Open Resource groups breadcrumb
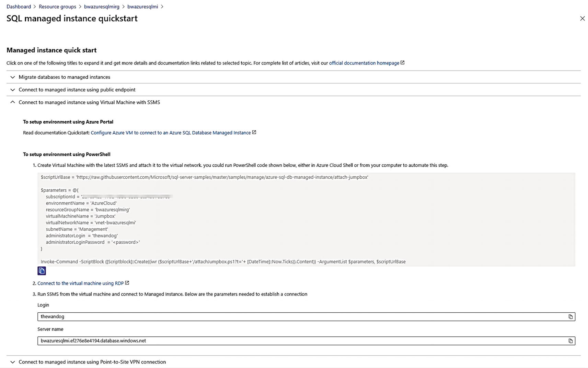Screen dimensions: 588x368 pyautogui.click(x=57, y=7)
